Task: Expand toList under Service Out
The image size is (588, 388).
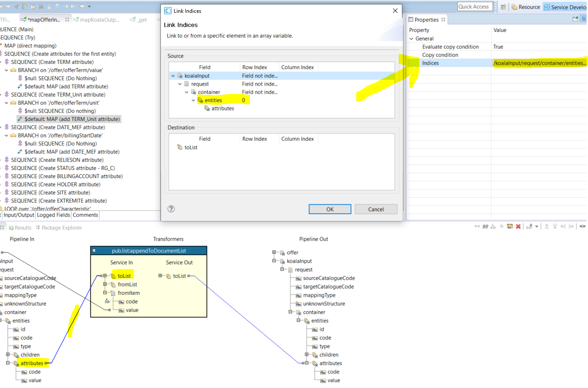Action: [160, 275]
